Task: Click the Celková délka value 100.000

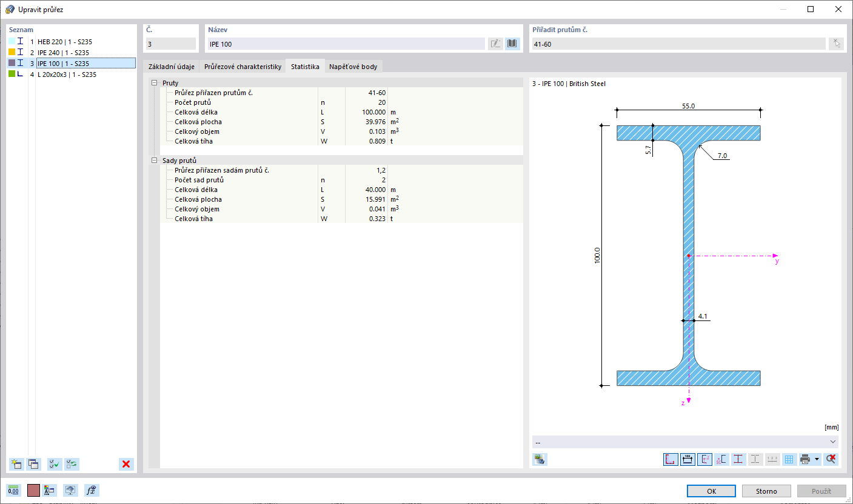Action: 373,112
